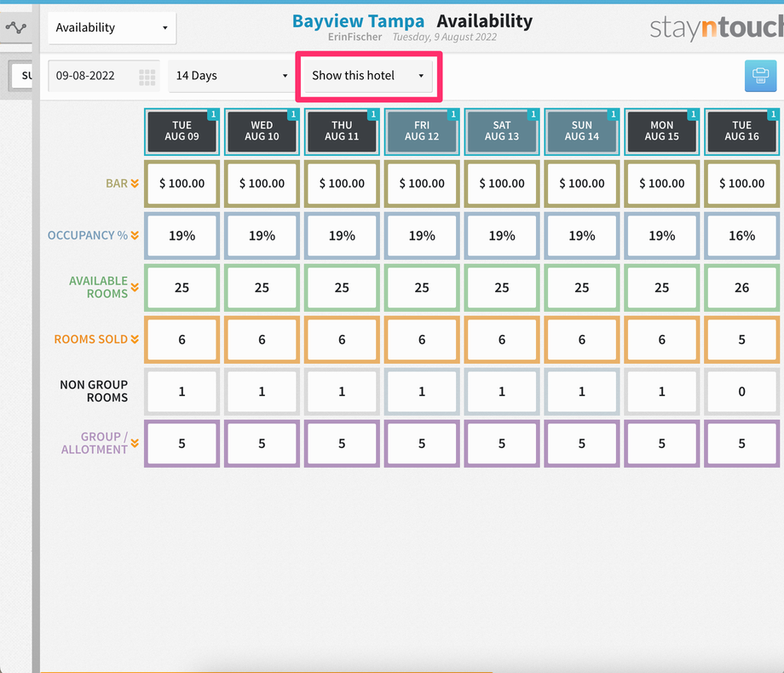Click the badge 1 on MON AUG 15
Image resolution: width=784 pixels, height=673 pixels.
693,114
